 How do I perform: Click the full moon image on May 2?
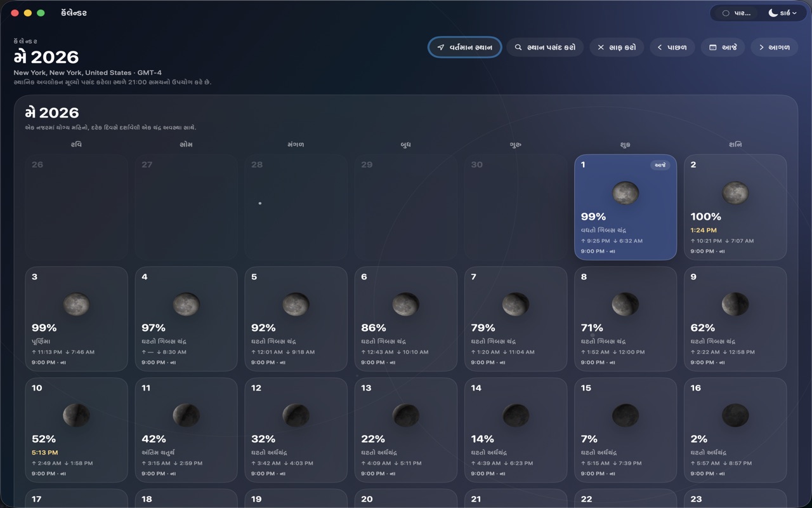pyautogui.click(x=735, y=193)
